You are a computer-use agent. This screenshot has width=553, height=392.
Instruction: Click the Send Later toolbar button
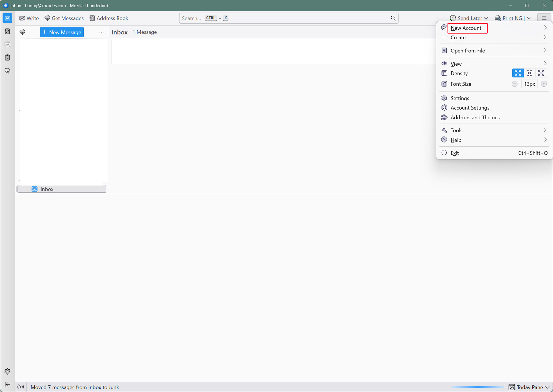tap(466, 18)
